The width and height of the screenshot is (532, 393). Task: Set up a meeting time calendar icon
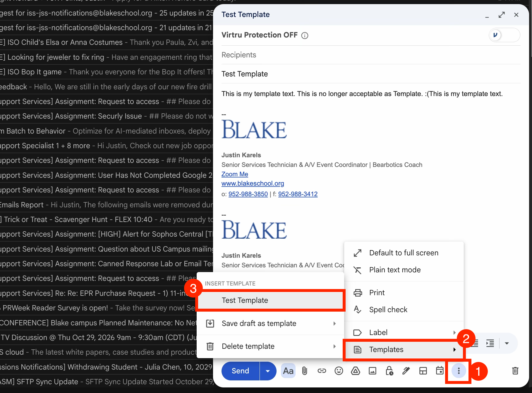(440, 370)
